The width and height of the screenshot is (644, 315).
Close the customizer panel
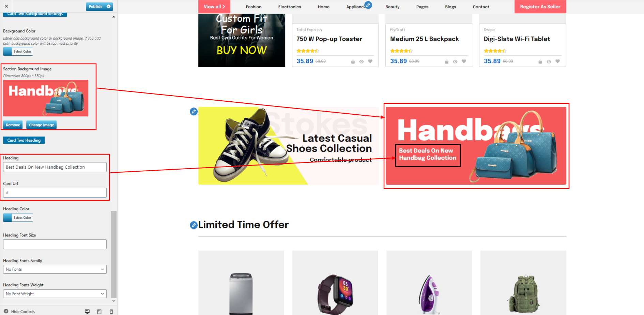pos(6,6)
